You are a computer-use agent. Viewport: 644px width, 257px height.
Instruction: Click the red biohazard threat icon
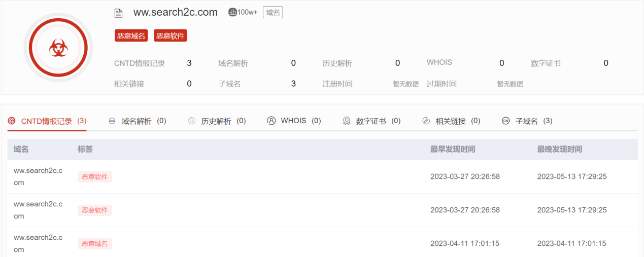click(58, 48)
